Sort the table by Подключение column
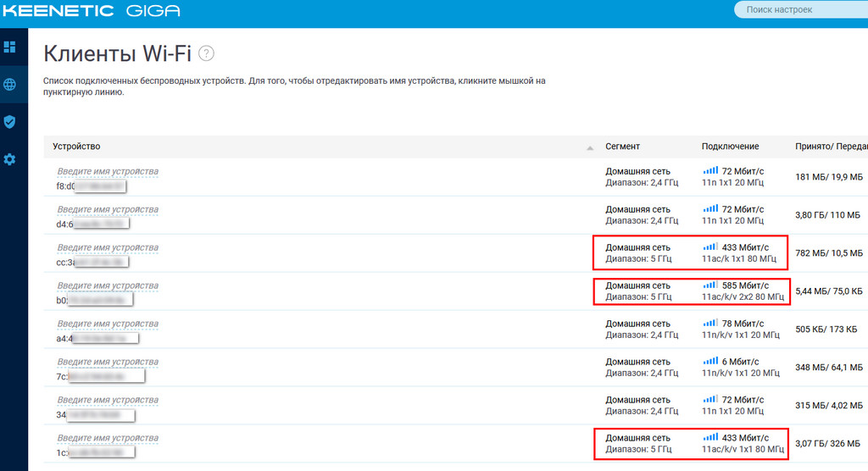868x471 pixels. coord(730,146)
